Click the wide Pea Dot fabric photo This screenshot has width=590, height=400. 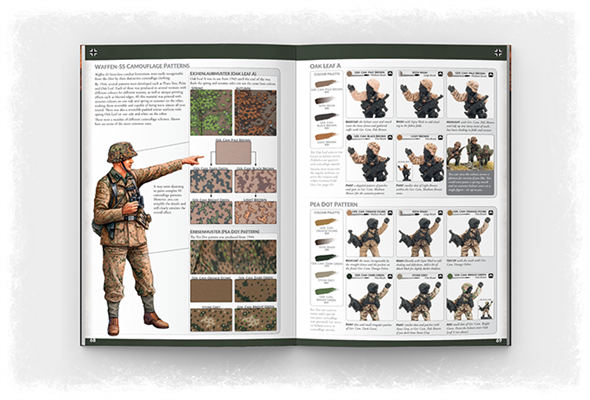[233, 257]
